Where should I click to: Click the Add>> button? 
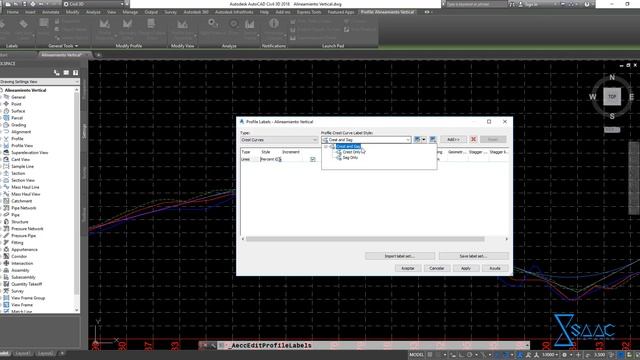pos(453,140)
